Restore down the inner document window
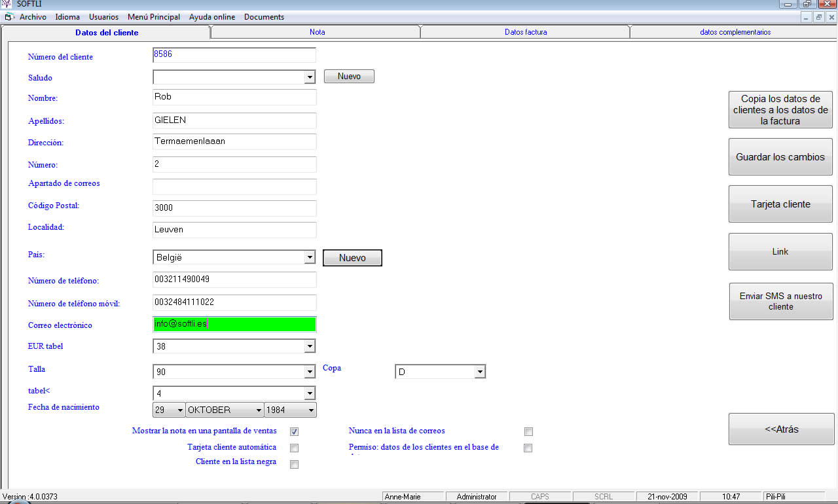 (x=818, y=17)
